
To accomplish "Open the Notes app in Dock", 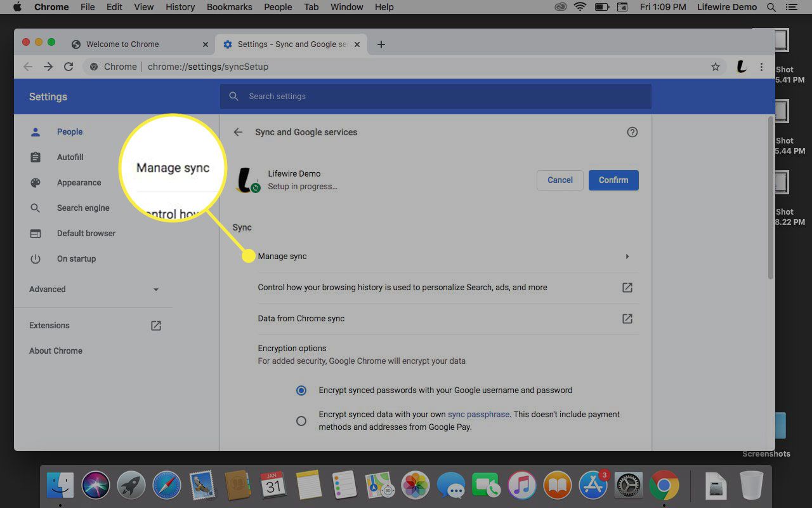I will [309, 486].
